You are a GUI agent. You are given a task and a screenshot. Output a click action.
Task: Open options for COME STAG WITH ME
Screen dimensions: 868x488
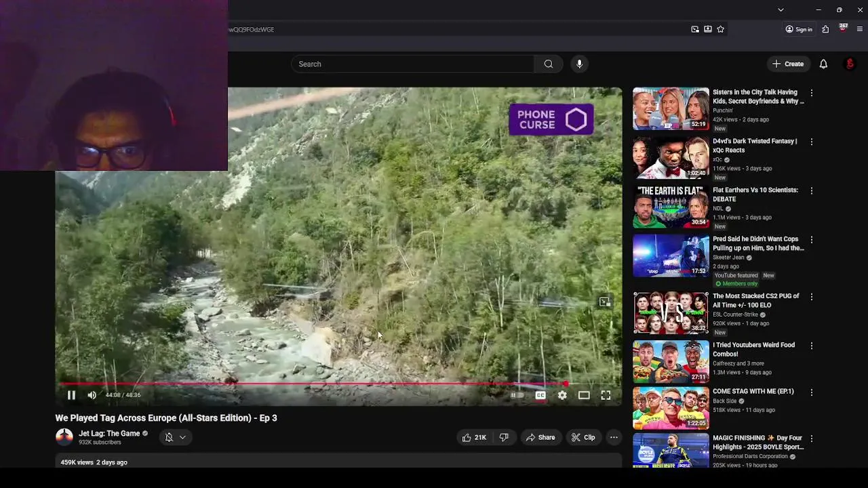(x=812, y=392)
